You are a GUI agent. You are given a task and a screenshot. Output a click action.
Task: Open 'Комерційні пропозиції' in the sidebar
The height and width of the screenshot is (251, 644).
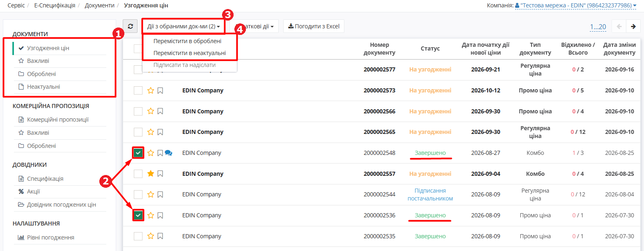point(58,120)
